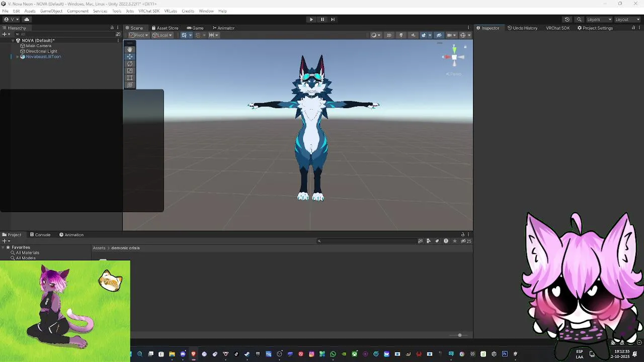Toggle hidden objects visibility in Scene
The height and width of the screenshot is (362, 644).
tap(439, 35)
